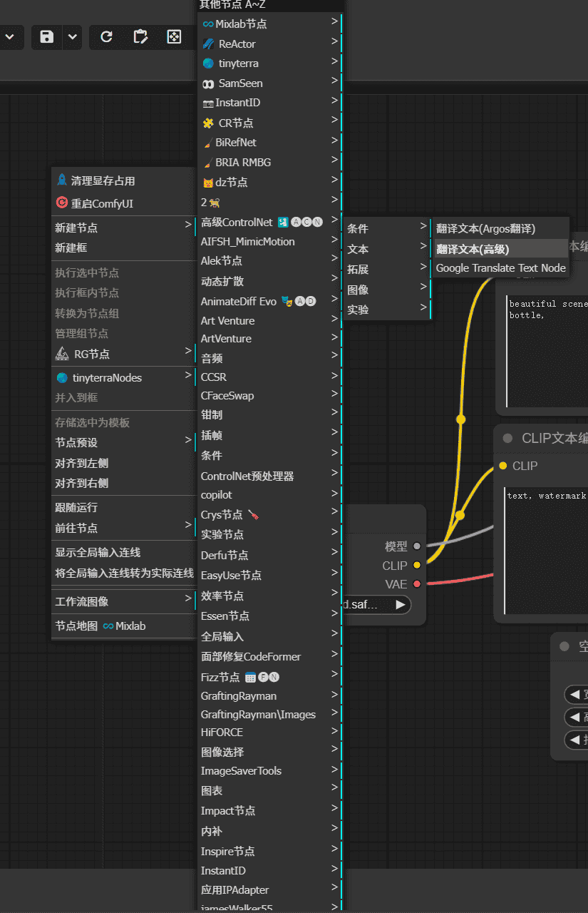The image size is (588, 913).
Task: Click the fit-view canvas toolbar icon
Action: (x=174, y=36)
